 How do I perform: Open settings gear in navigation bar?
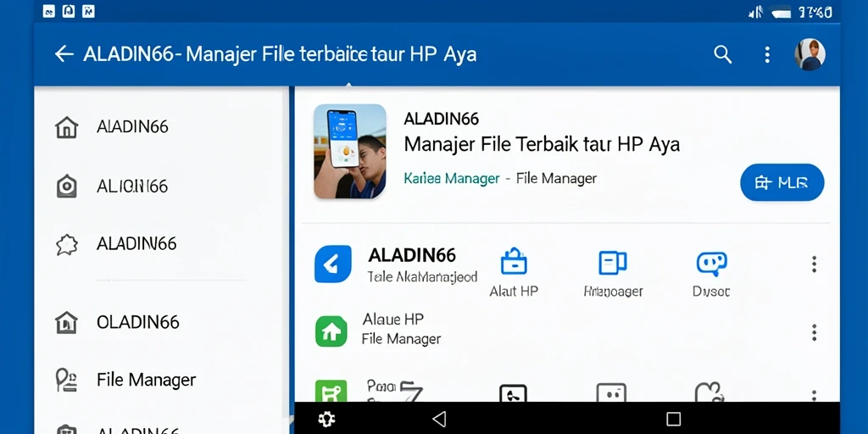coord(326,419)
